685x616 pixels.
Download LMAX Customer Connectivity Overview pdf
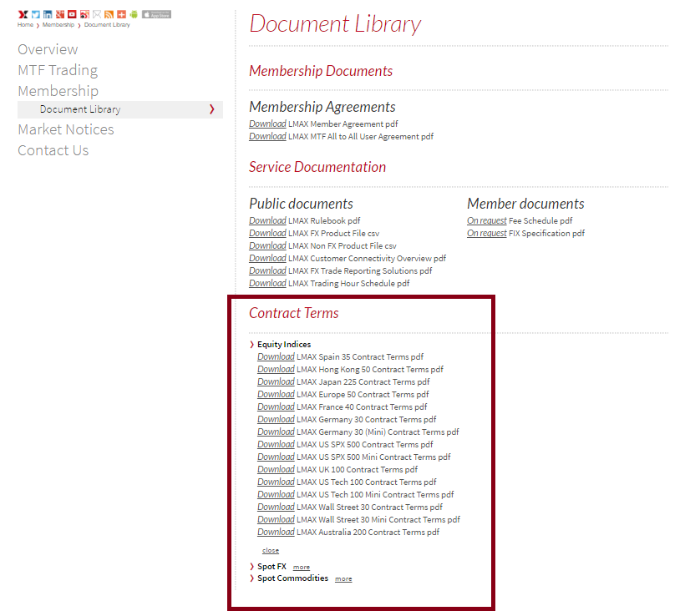point(267,259)
